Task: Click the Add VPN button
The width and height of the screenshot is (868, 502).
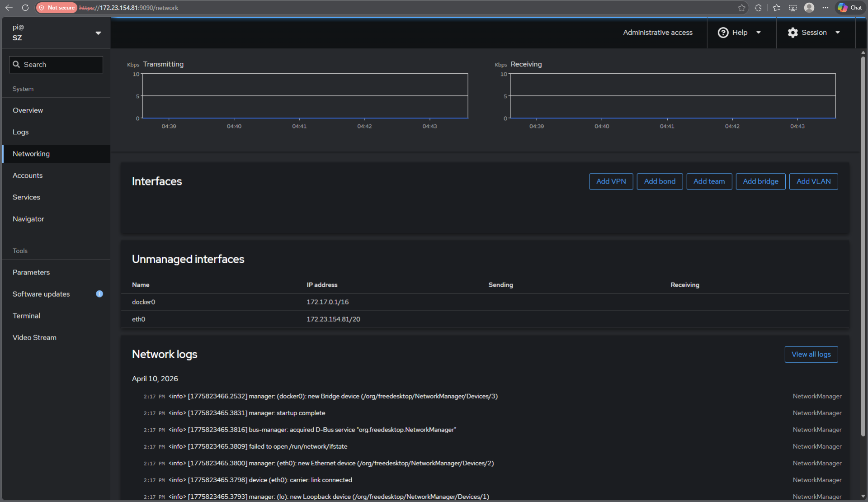Action: click(x=611, y=181)
